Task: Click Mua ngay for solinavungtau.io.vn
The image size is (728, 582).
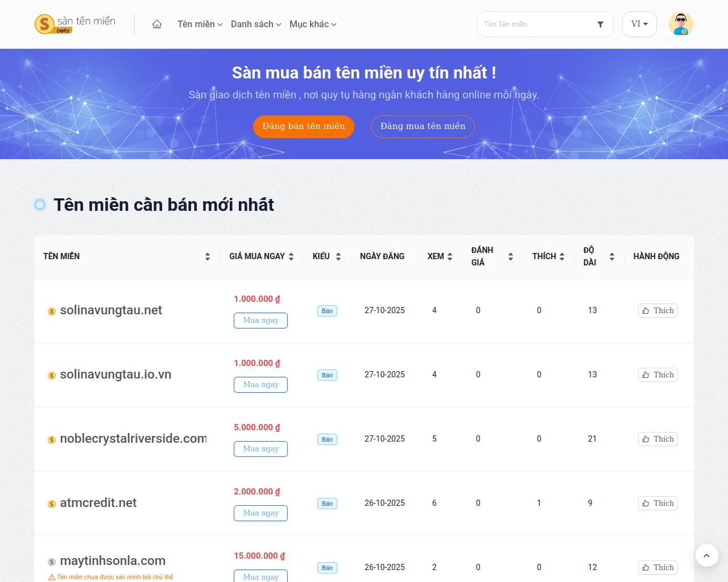Action: (260, 385)
